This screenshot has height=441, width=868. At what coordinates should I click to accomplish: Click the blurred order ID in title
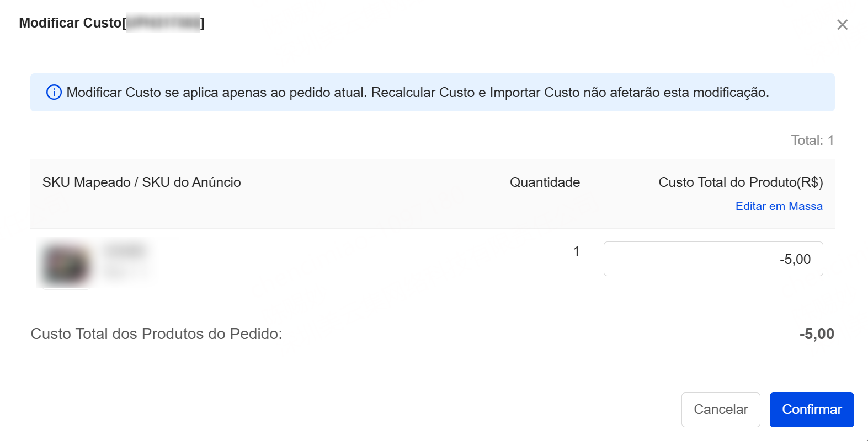pos(163,23)
